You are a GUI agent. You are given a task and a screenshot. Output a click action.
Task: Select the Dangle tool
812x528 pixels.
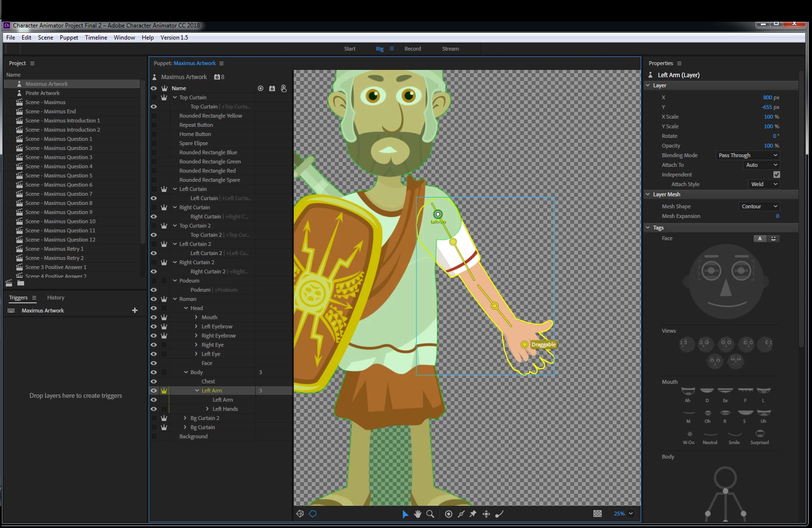[499, 514]
